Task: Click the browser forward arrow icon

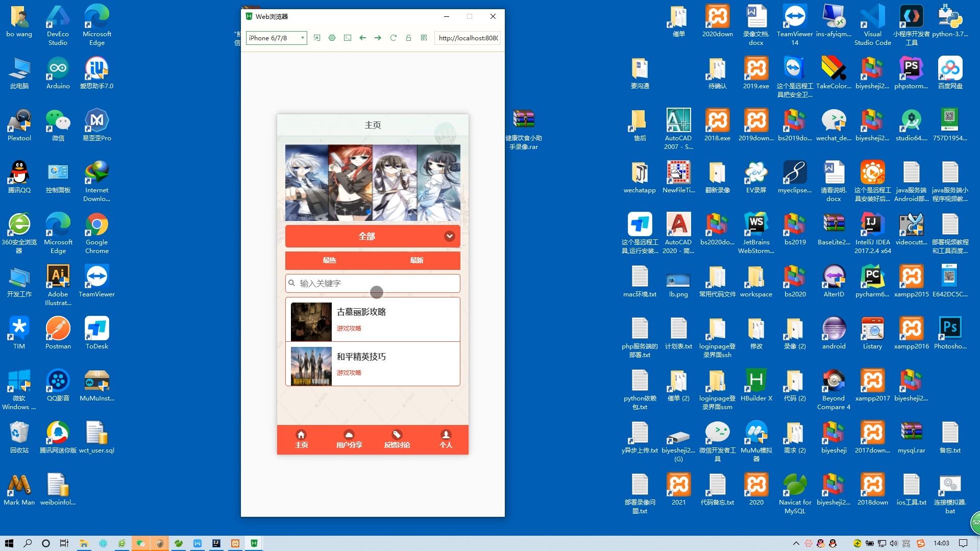Action: tap(378, 38)
